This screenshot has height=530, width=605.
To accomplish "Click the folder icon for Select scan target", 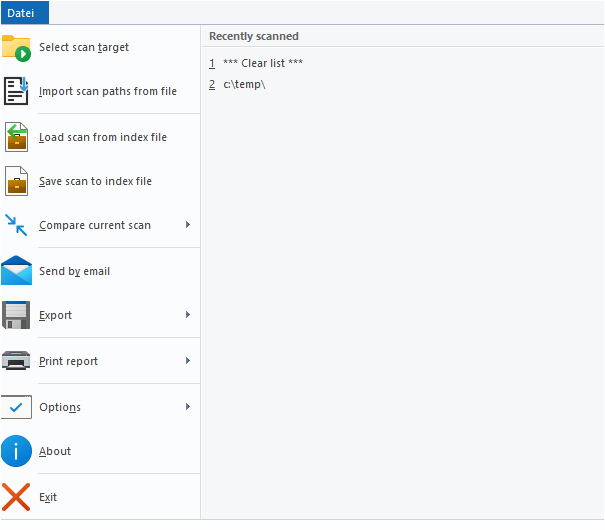I will (x=17, y=47).
